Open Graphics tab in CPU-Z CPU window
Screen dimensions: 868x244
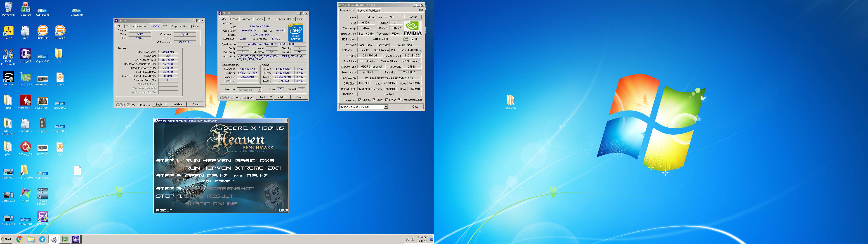(x=280, y=19)
